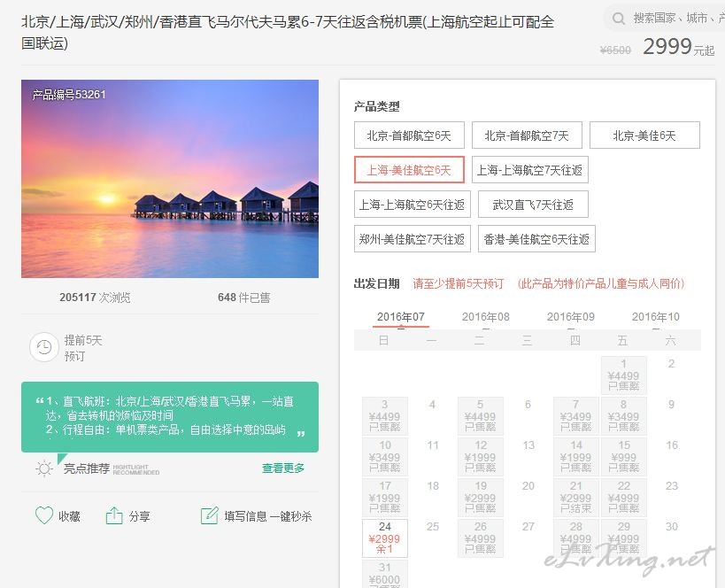Click sold-out date 12 priced ¥1999
725x588 pixels.
pyautogui.click(x=481, y=457)
